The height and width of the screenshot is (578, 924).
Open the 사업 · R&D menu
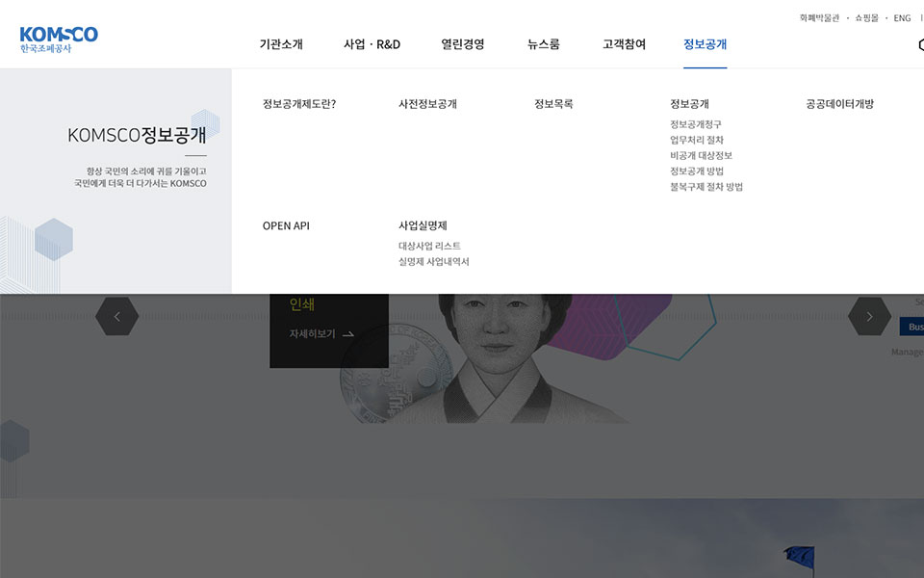(372, 44)
